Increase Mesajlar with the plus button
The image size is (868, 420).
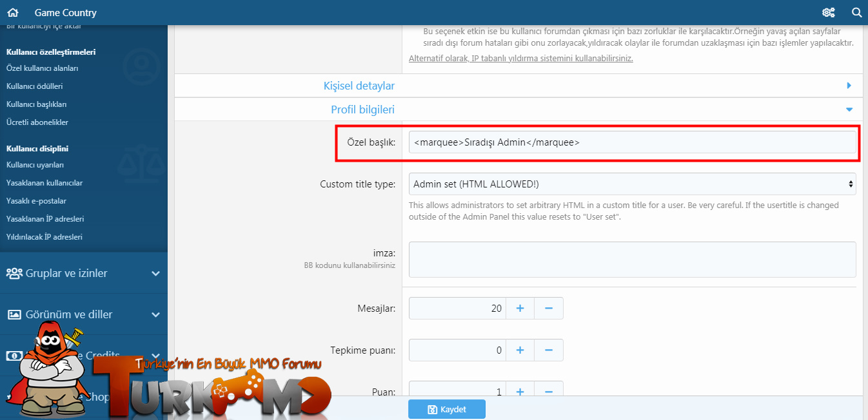(520, 309)
